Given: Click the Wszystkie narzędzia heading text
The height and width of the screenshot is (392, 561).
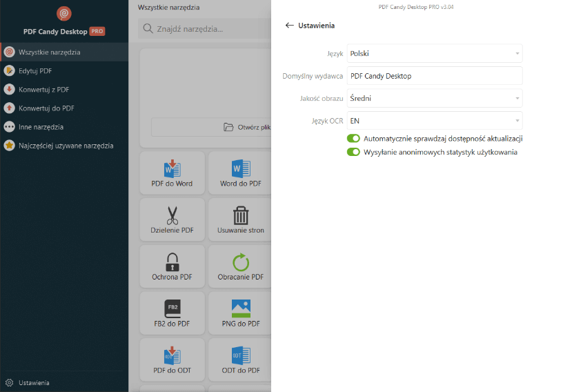Looking at the screenshot, I should tap(168, 7).
